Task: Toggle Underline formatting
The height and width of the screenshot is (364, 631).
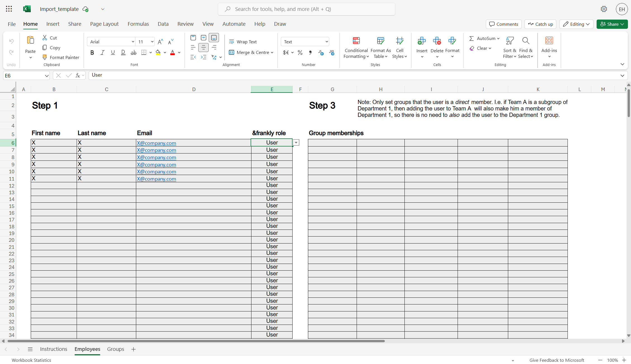Action: (113, 53)
